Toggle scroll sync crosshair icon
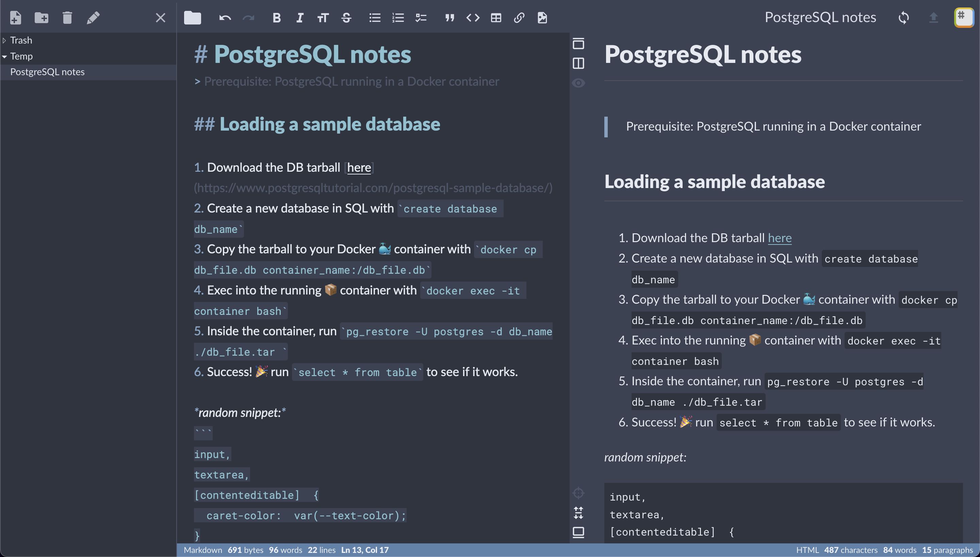Viewport: 980px width, 557px height. tap(578, 493)
